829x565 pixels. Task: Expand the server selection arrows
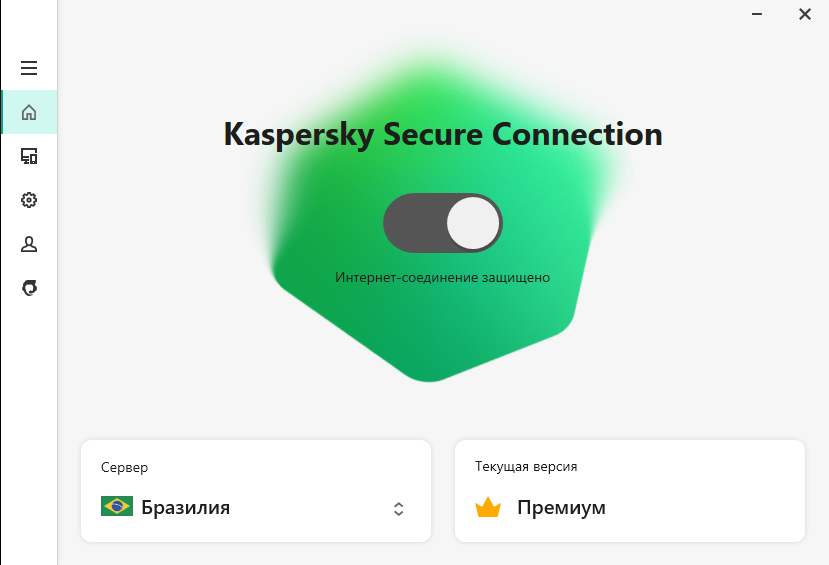(399, 509)
